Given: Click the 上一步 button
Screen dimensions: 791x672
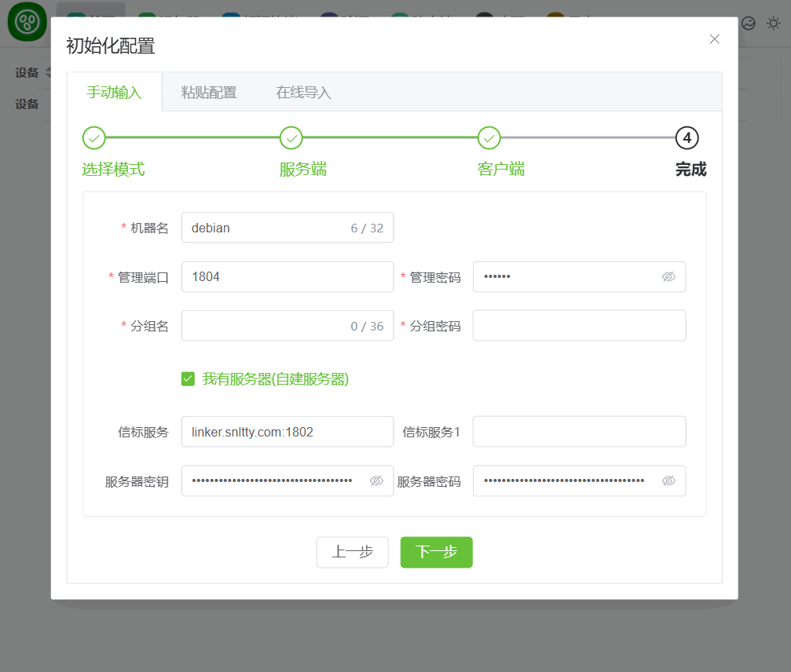Looking at the screenshot, I should 352,552.
